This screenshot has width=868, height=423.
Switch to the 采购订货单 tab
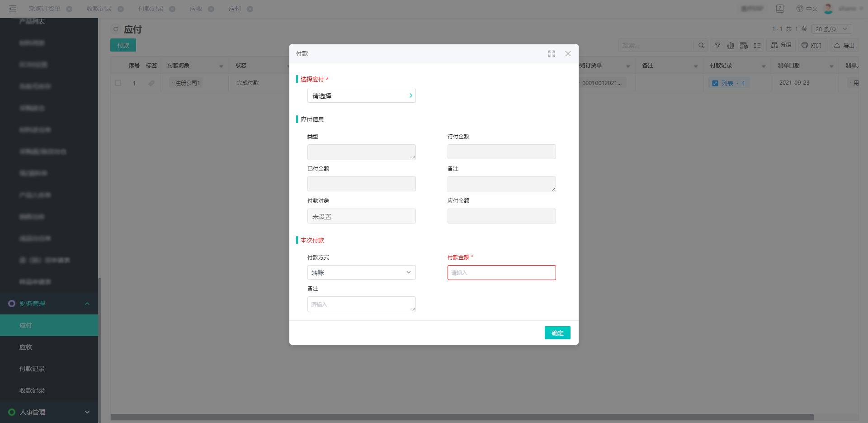coord(45,9)
